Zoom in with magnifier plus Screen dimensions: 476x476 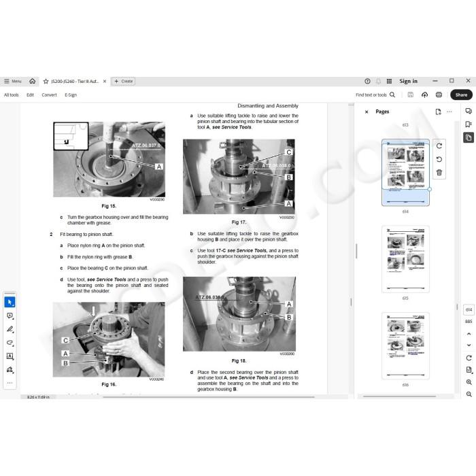469,382
